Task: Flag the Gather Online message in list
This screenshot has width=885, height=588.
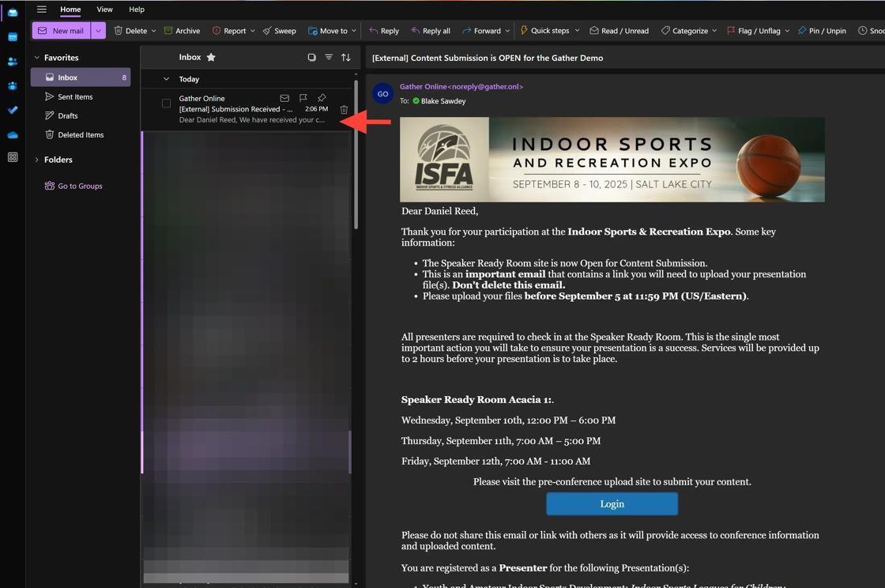Action: (303, 98)
